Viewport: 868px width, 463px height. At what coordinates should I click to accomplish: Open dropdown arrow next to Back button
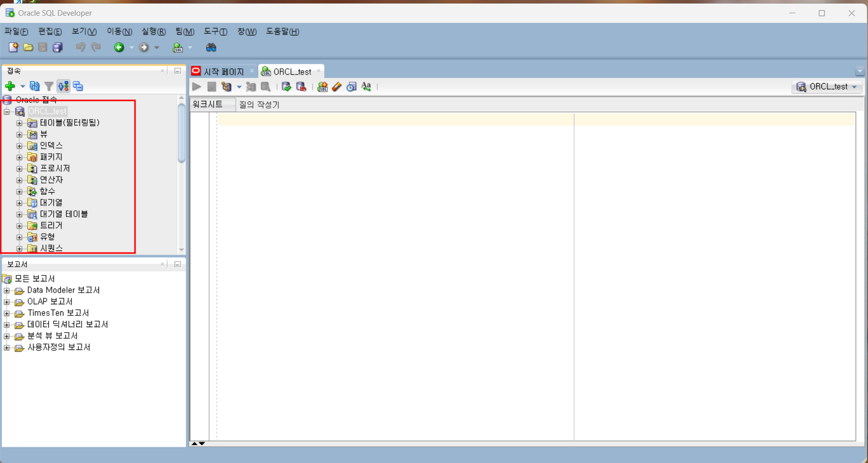click(x=131, y=48)
